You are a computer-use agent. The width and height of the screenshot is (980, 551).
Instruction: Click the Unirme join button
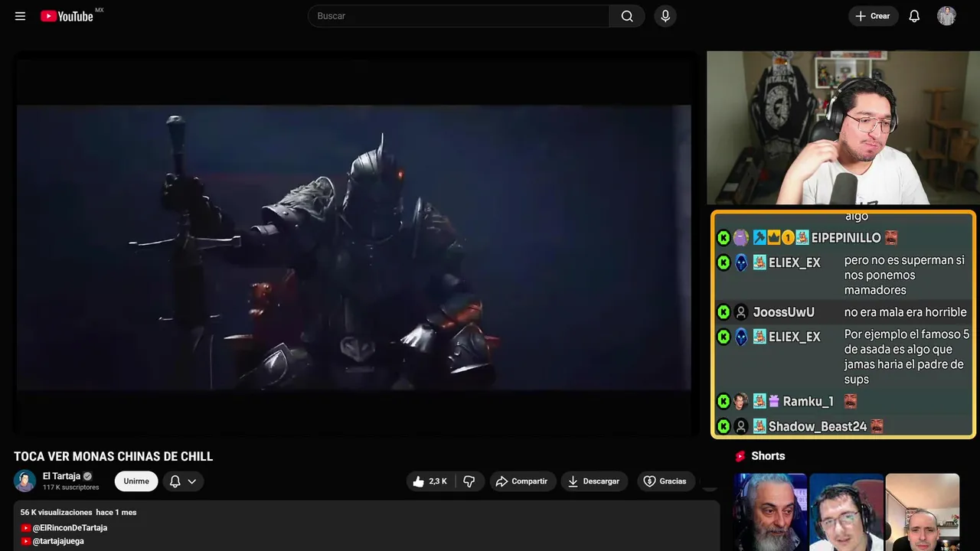[x=136, y=481]
